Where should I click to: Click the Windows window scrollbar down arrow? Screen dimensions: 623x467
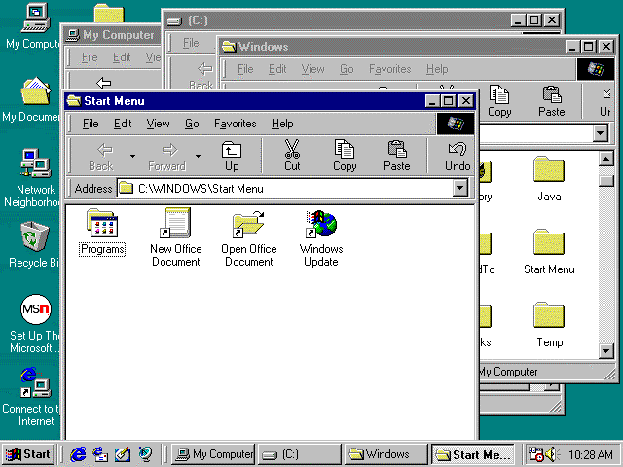tap(606, 351)
